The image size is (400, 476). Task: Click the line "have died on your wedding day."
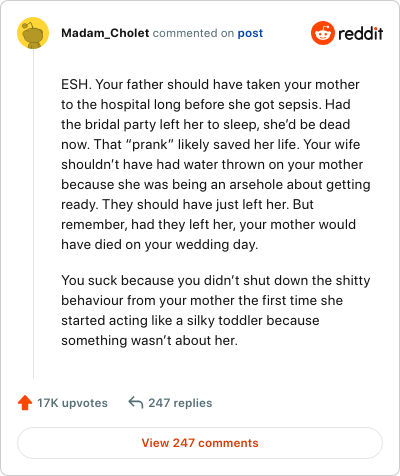tap(160, 245)
